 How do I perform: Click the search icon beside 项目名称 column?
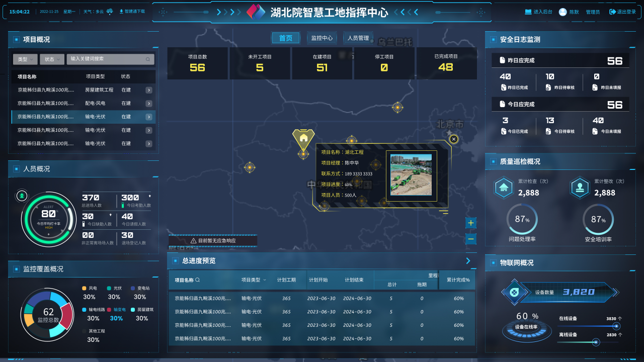point(198,280)
